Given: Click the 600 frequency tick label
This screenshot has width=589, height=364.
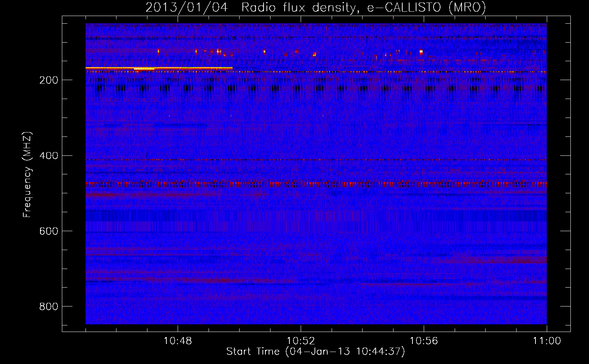Looking at the screenshot, I should [x=49, y=231].
